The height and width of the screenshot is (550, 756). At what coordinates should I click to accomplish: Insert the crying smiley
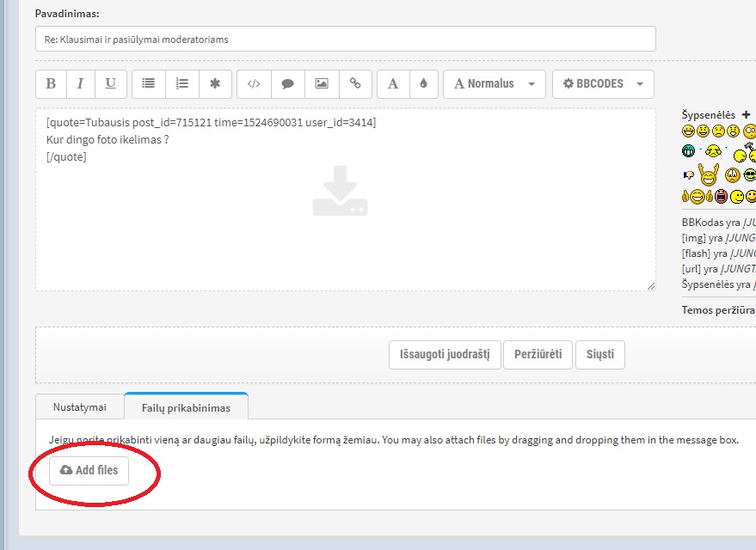[x=713, y=151]
